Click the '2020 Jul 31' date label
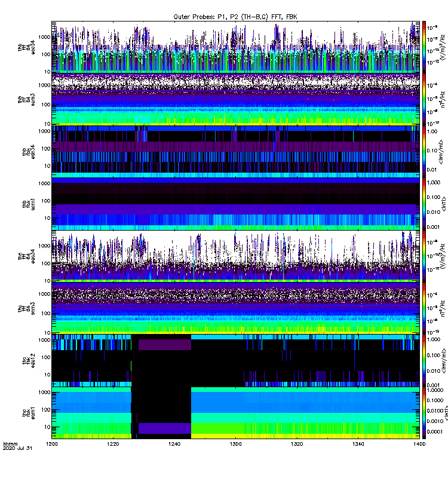 17,448
